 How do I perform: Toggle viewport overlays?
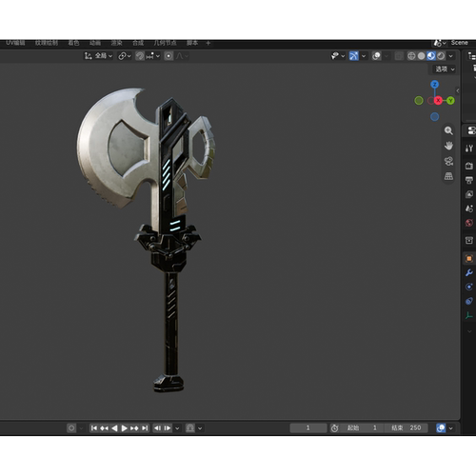tap(376, 56)
